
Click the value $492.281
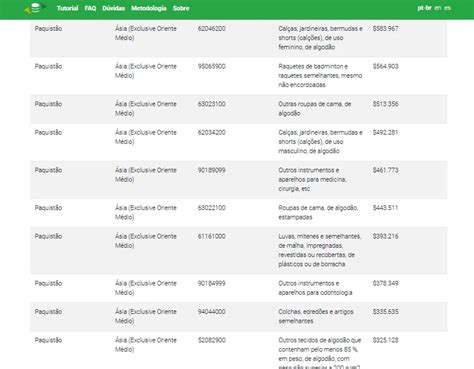coord(386,132)
